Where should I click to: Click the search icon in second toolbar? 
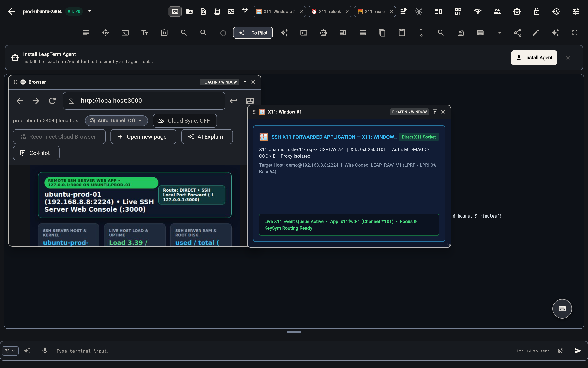[x=441, y=33]
